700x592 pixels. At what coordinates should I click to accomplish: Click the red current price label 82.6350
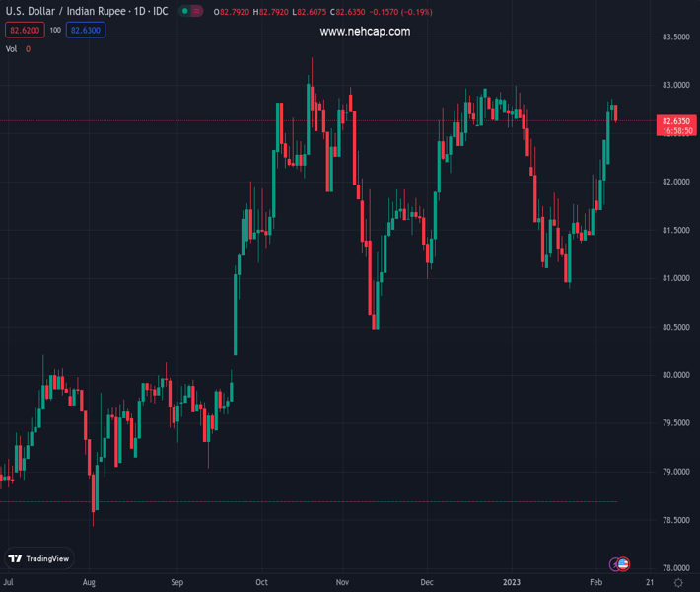(676, 120)
